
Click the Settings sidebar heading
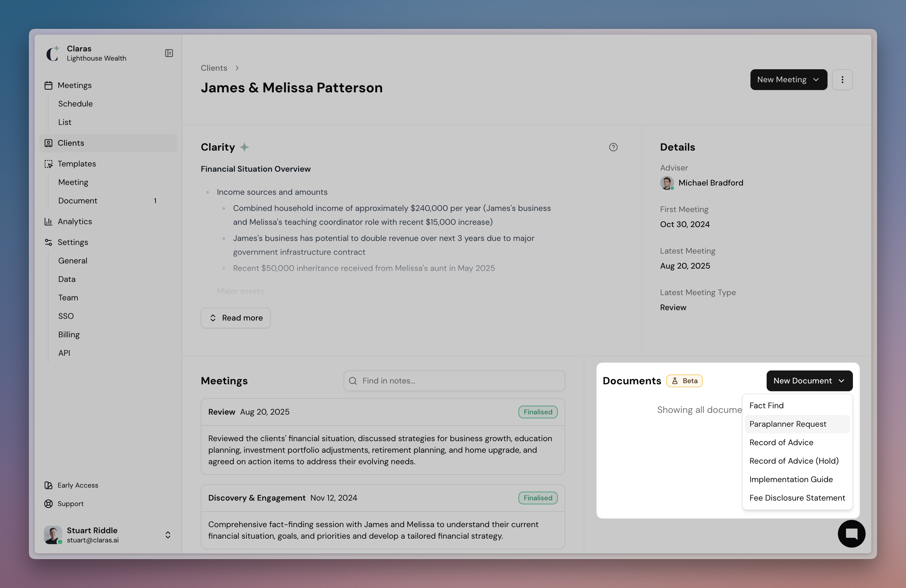pyautogui.click(x=73, y=242)
